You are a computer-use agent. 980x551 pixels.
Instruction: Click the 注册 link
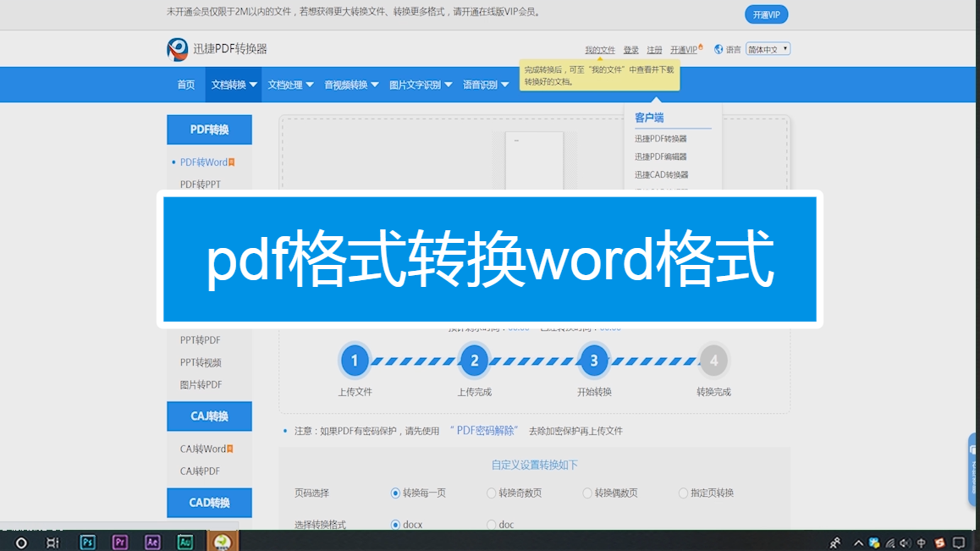click(x=654, y=50)
